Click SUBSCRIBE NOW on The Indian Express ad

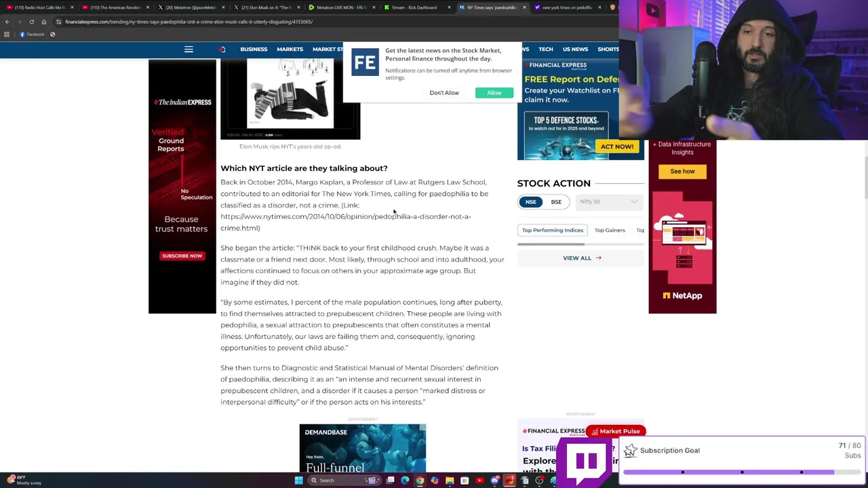pos(182,256)
